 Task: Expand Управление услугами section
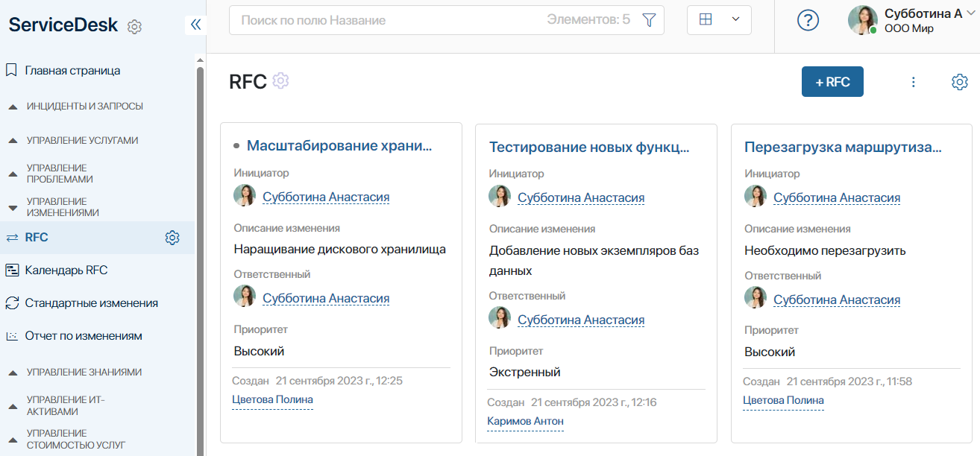point(82,140)
